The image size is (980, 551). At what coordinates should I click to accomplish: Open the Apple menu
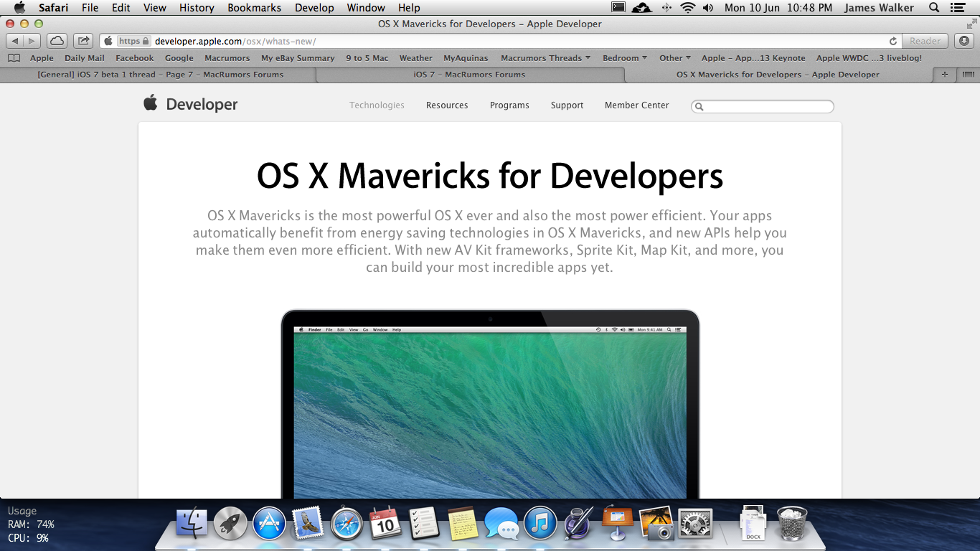(x=19, y=8)
